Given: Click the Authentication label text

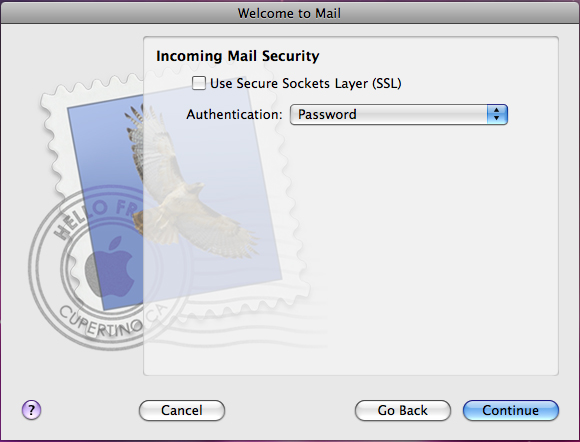Looking at the screenshot, I should tap(234, 115).
